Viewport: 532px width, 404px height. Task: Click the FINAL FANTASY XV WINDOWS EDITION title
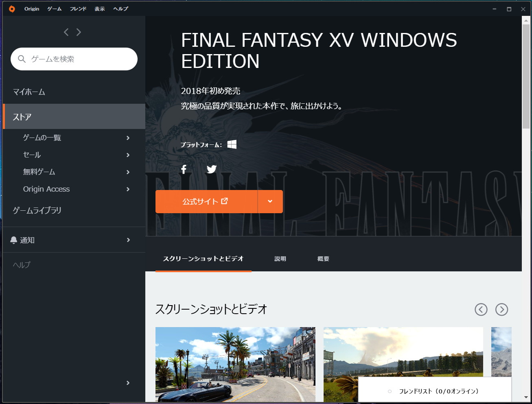coord(319,51)
